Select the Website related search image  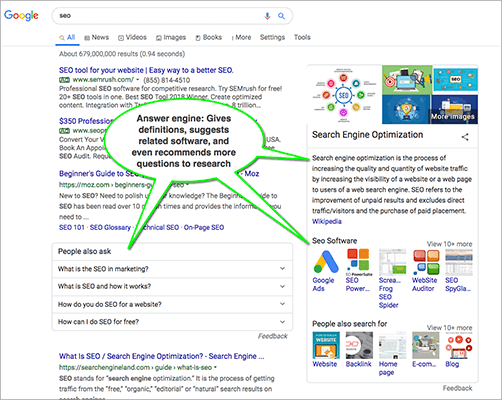tap(326, 345)
